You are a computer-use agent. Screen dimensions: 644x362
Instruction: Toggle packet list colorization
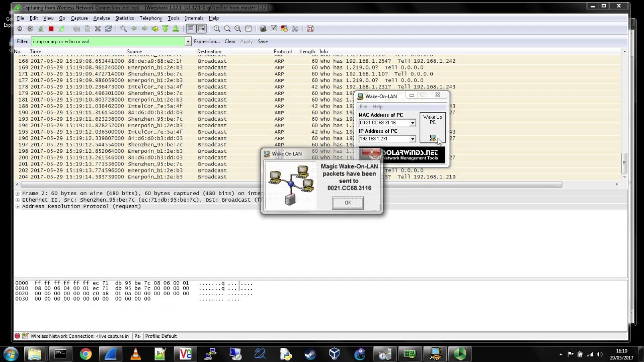pos(191,29)
